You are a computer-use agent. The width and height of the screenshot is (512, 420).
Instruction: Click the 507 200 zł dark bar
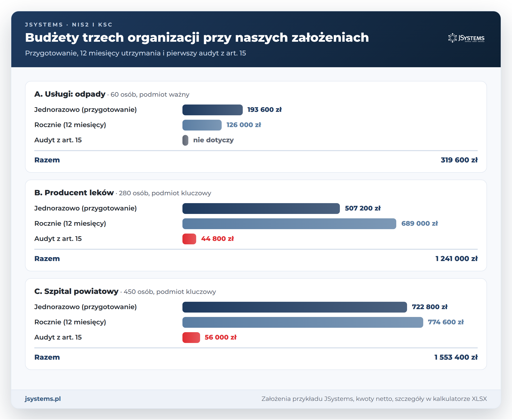pos(261,208)
